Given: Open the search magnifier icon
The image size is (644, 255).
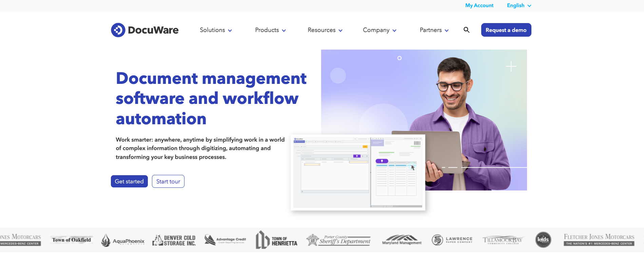Looking at the screenshot, I should click(x=466, y=30).
